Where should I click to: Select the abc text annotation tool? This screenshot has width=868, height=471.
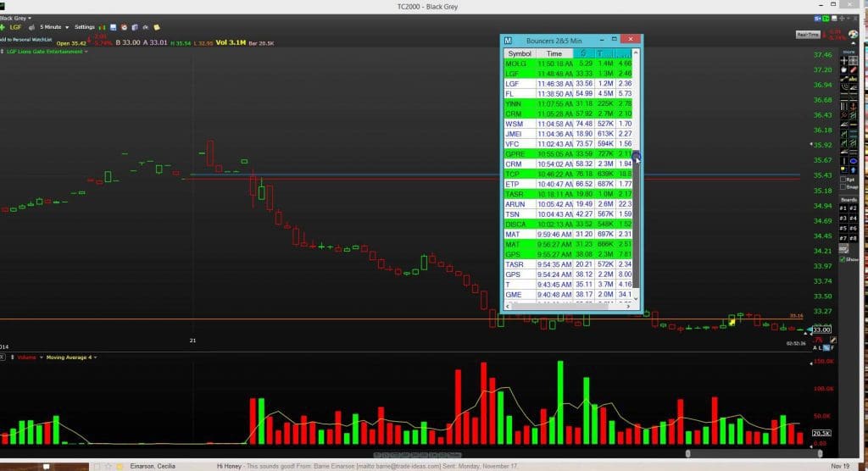point(853,79)
